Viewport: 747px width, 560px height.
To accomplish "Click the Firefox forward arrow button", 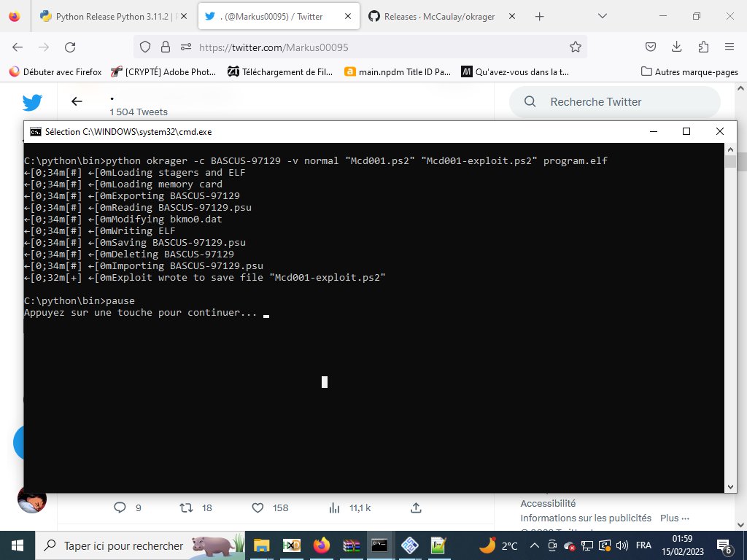I will click(44, 47).
